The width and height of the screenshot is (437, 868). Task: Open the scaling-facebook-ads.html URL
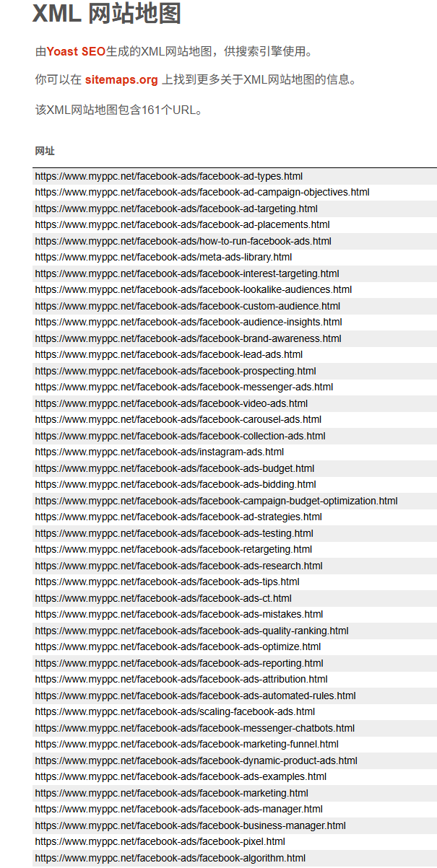(176, 711)
